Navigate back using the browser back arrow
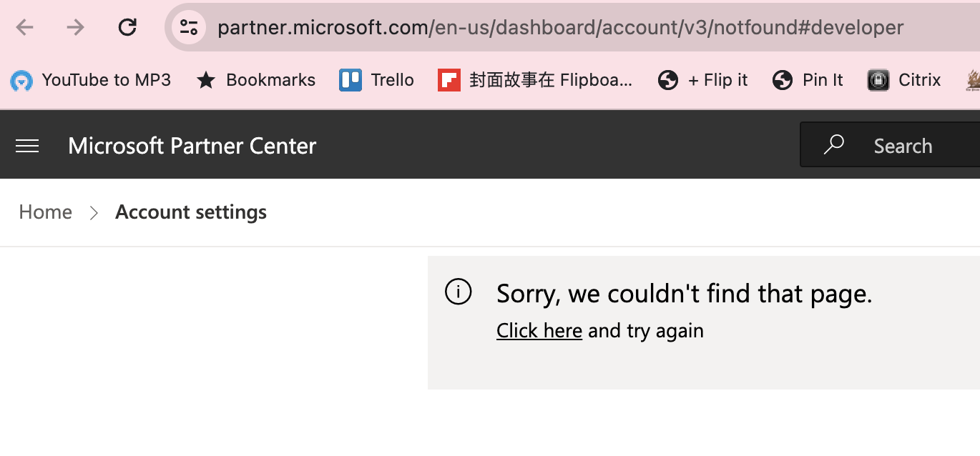The width and height of the screenshot is (980, 456). tap(24, 26)
